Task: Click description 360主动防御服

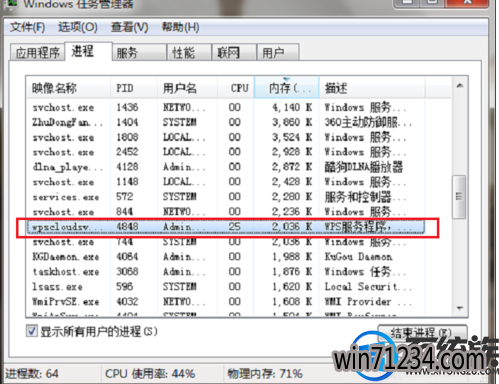Action: coord(368,123)
